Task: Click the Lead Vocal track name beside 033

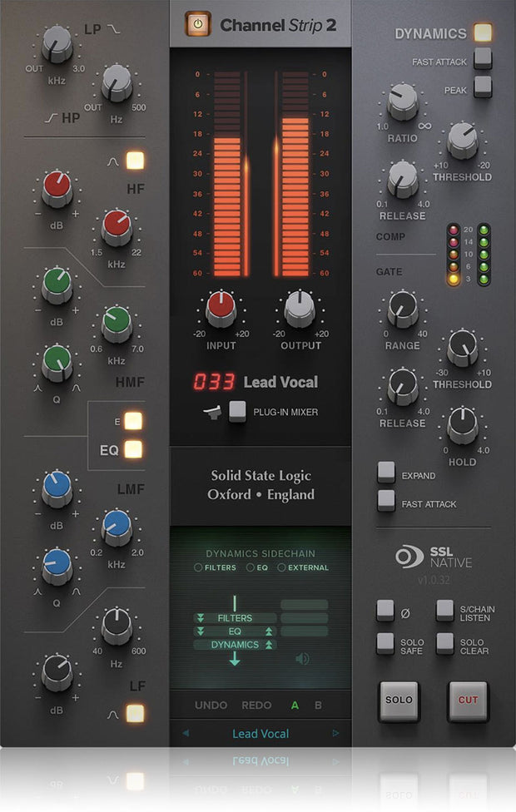Action: coord(280,382)
